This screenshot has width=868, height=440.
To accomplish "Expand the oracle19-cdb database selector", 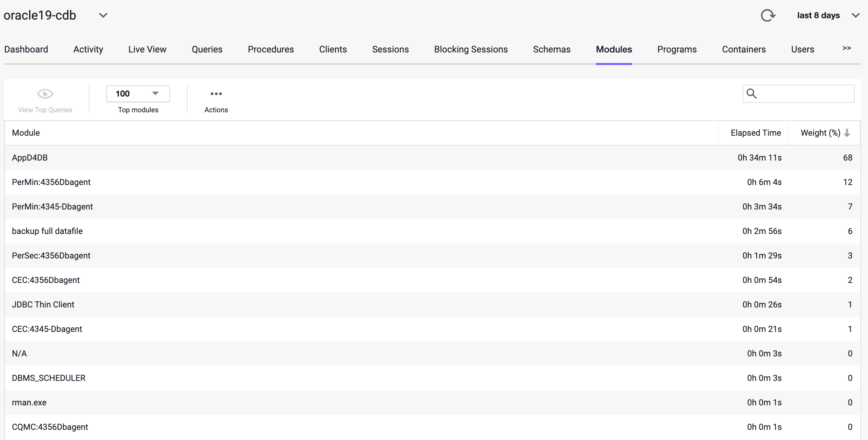I will [x=103, y=15].
